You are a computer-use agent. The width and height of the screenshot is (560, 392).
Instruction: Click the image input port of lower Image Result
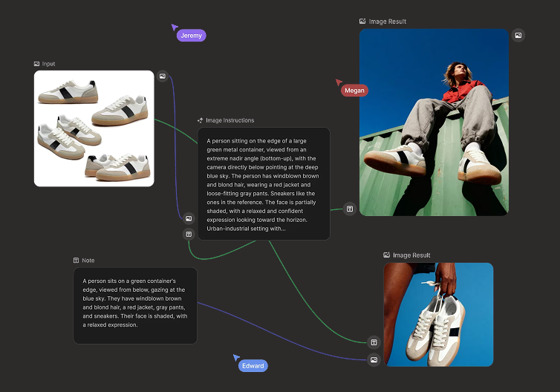[x=374, y=360]
